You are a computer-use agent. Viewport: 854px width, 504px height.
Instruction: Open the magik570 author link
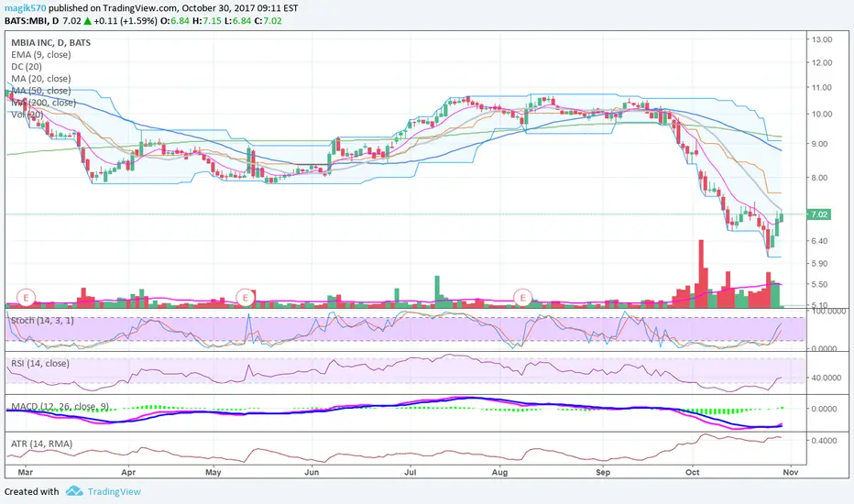coord(25,8)
